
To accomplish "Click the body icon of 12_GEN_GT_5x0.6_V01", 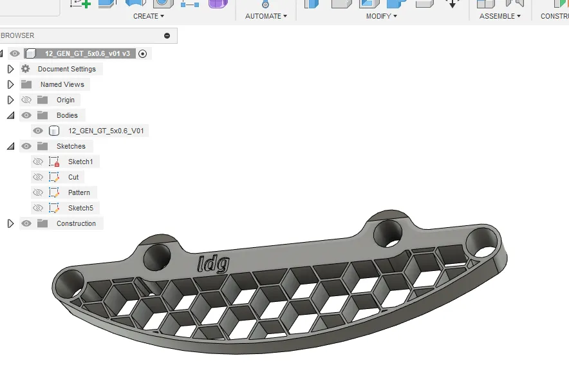I will click(54, 131).
